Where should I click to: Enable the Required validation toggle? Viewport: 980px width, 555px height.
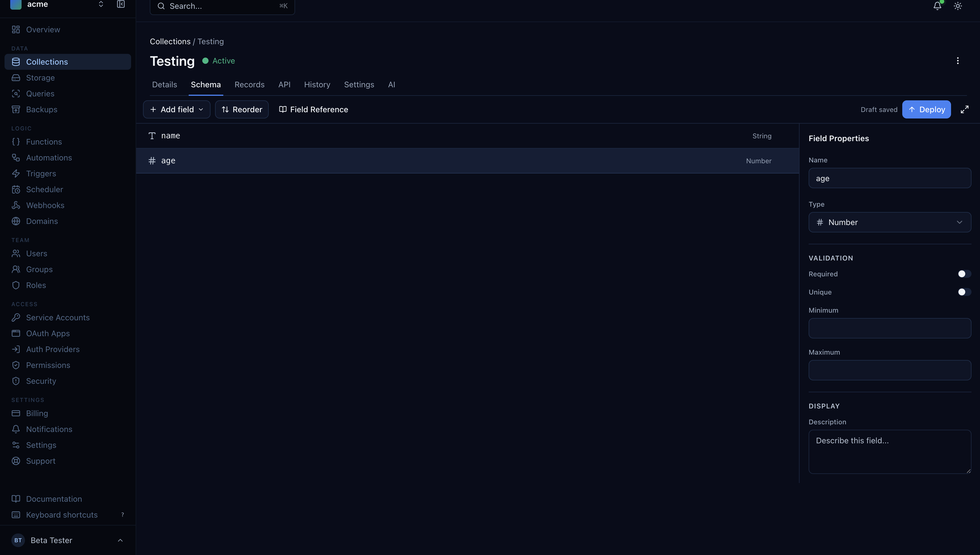[x=964, y=274]
